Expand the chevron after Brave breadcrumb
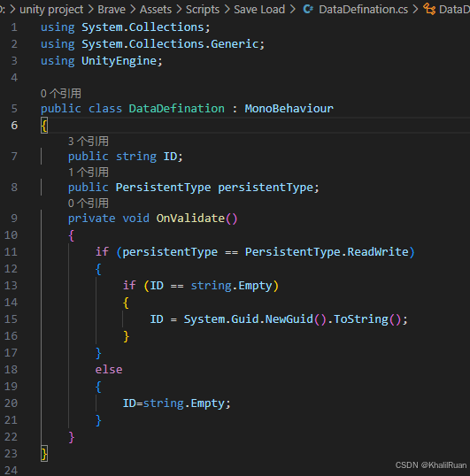 (x=133, y=10)
